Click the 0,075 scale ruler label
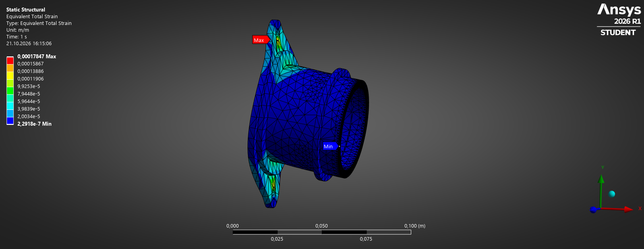The height and width of the screenshot is (249, 644). click(366, 239)
